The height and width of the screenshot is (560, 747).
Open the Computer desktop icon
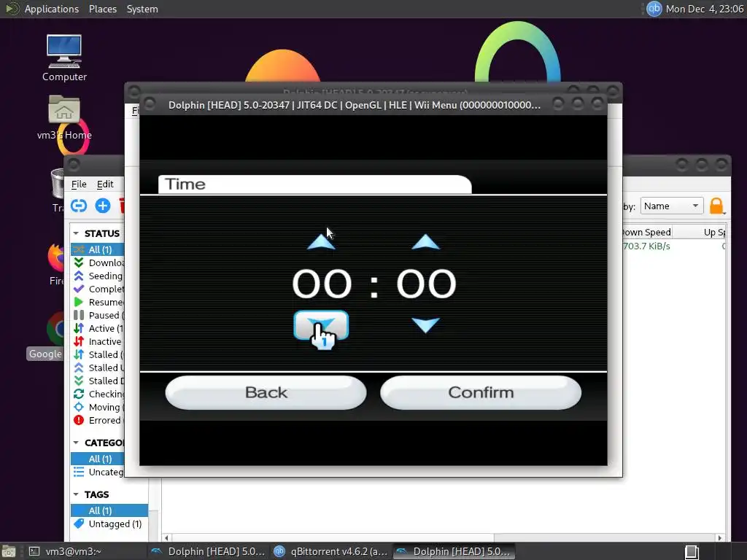tap(64, 58)
